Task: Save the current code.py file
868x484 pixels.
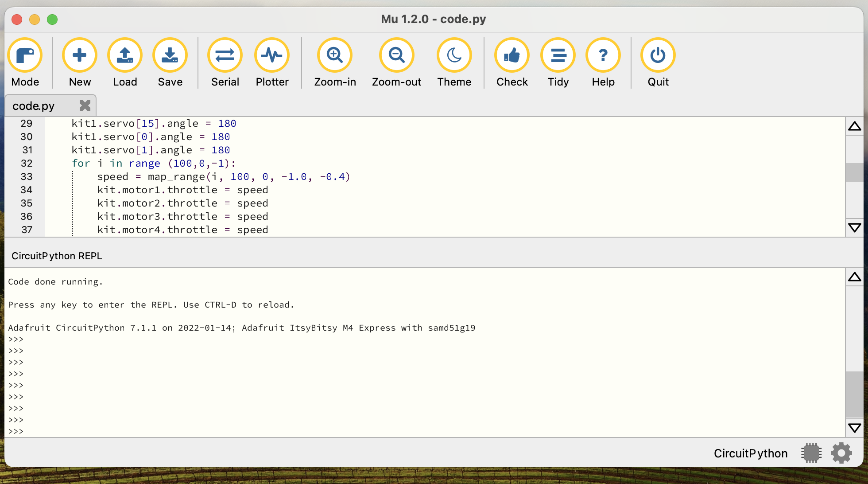Action: click(170, 55)
